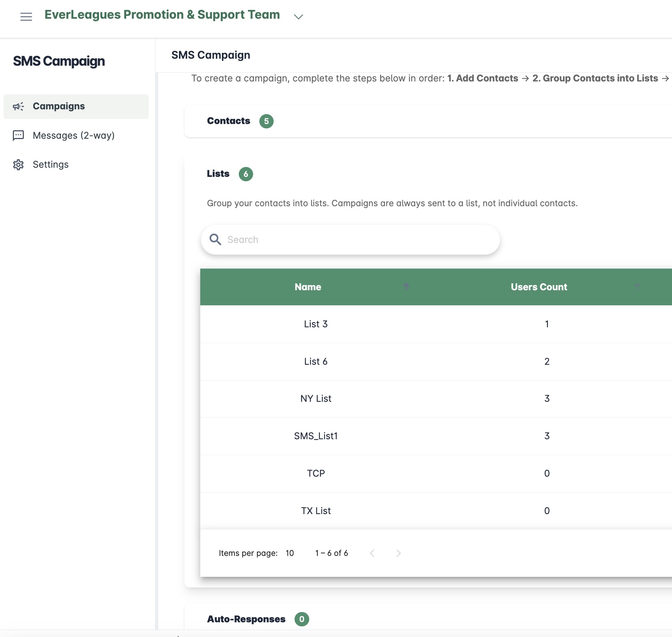Click the EverLeagues team title
672x637 pixels.
(x=162, y=15)
